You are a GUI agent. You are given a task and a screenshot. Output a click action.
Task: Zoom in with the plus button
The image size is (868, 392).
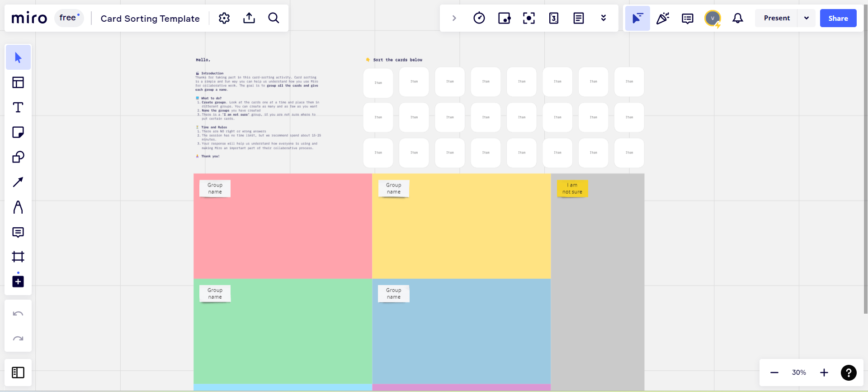(x=824, y=373)
